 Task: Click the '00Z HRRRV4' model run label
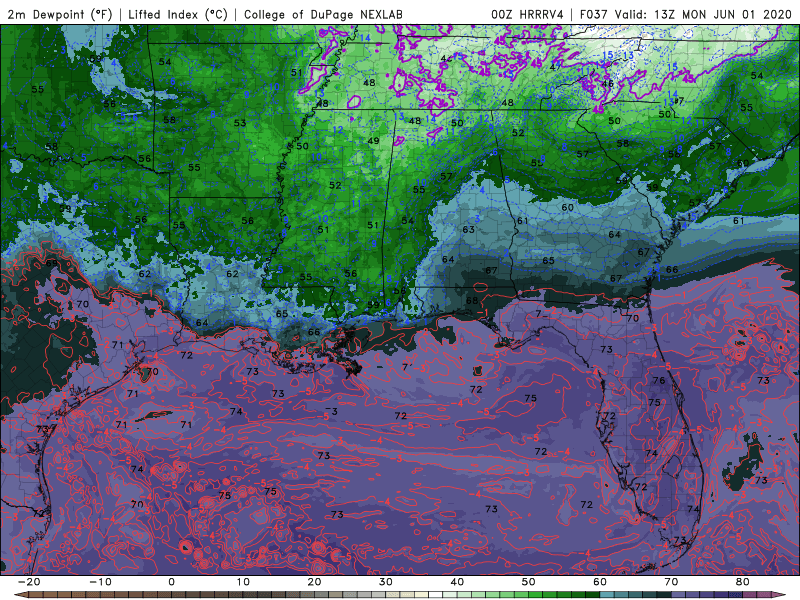click(x=527, y=14)
